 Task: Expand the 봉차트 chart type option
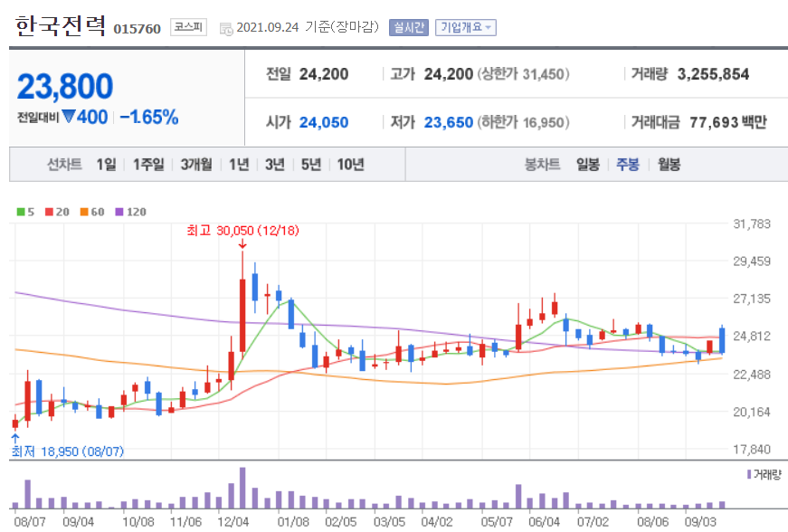click(541, 164)
